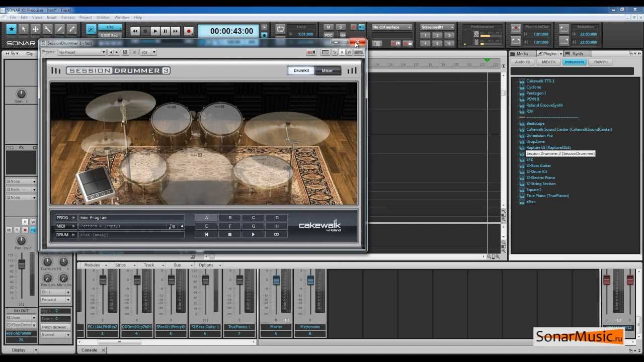Click Session Drummer pattern stop button

[230, 234]
